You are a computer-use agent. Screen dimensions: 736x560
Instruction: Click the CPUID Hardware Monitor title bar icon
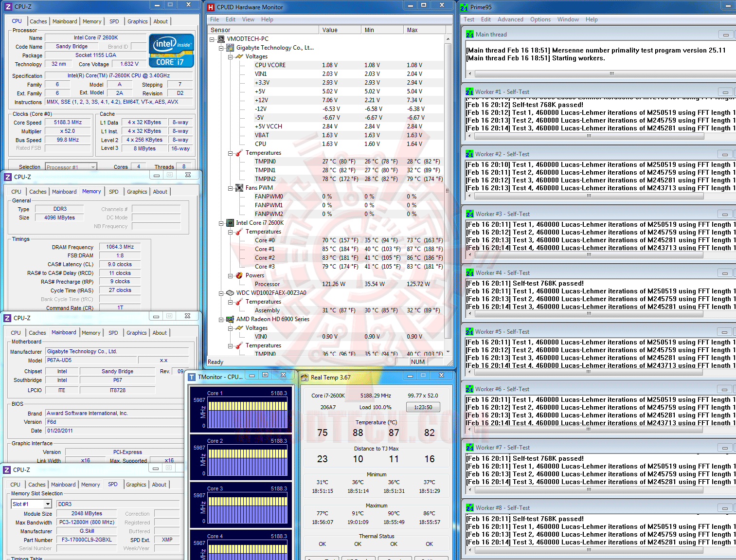pos(211,7)
